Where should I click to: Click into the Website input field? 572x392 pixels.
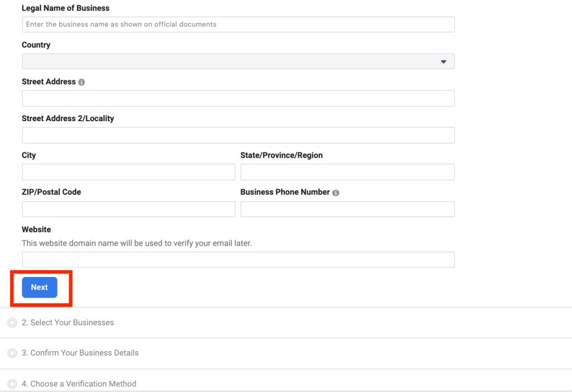coord(238,260)
